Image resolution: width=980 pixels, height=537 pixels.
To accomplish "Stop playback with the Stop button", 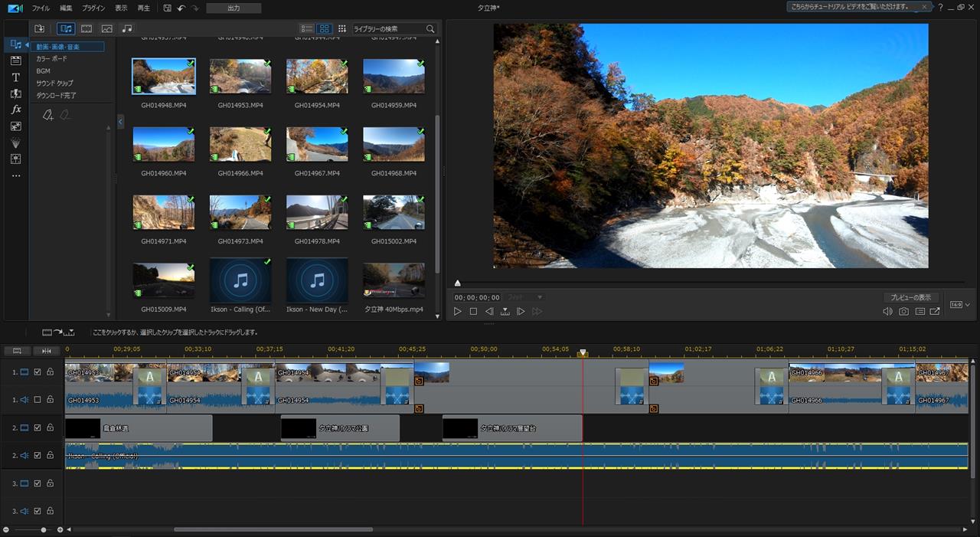I will point(473,311).
